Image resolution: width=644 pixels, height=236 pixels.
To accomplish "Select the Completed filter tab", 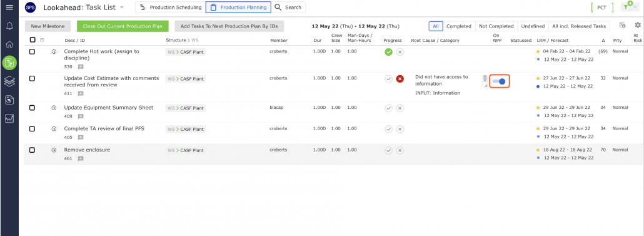I will [x=459, y=26].
